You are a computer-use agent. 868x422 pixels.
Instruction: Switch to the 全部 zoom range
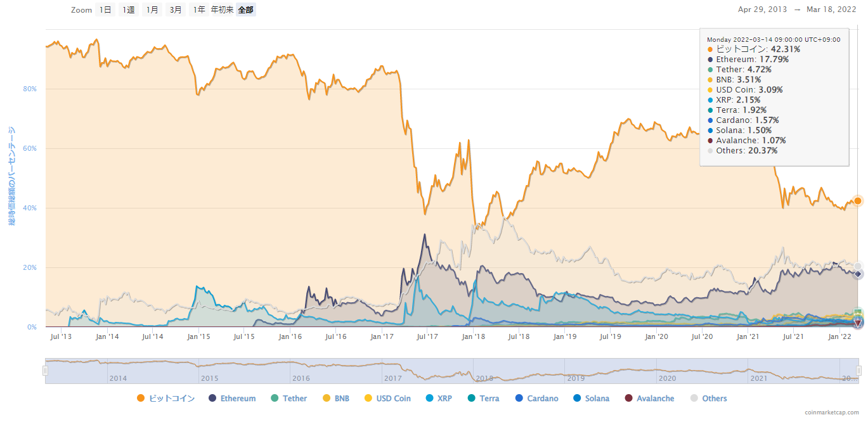click(246, 10)
